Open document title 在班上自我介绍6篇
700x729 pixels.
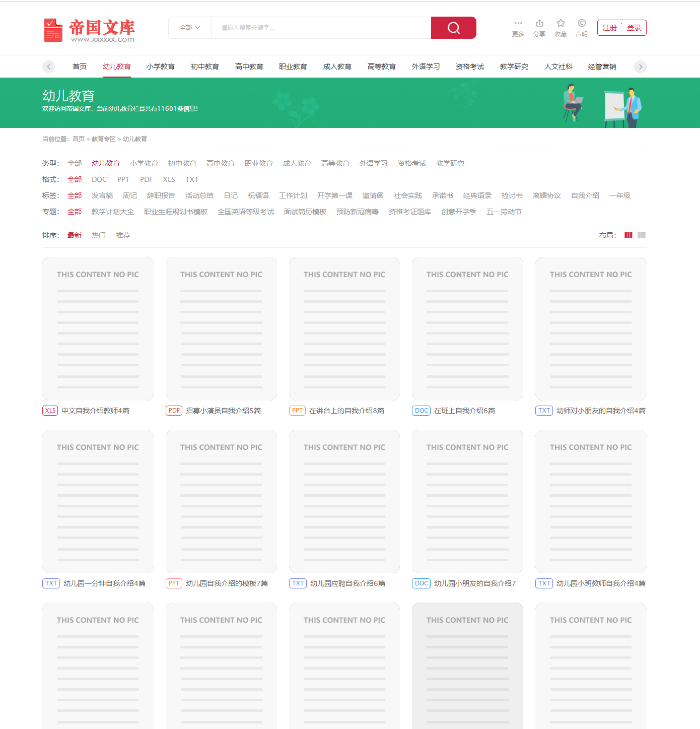pyautogui.click(x=464, y=411)
